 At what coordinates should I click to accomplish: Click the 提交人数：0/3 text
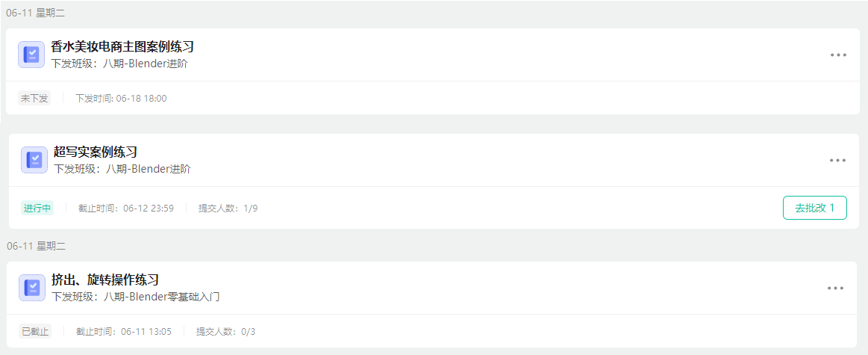coord(226,332)
